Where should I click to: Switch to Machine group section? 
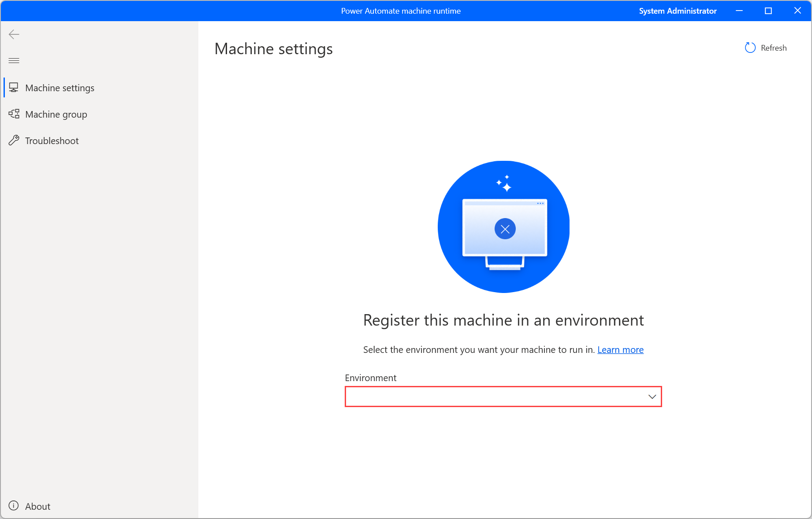(x=56, y=114)
